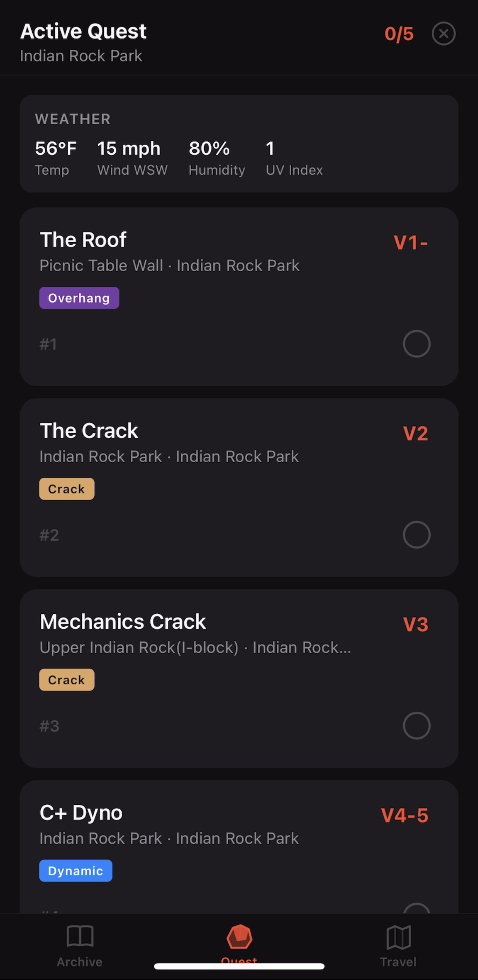Toggle completion circle for Mechanics Crack
This screenshot has height=980, width=478.
tap(416, 726)
